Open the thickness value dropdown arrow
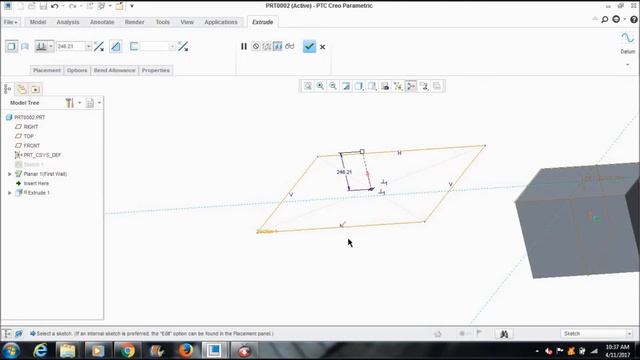The height and width of the screenshot is (360, 640). [172, 47]
